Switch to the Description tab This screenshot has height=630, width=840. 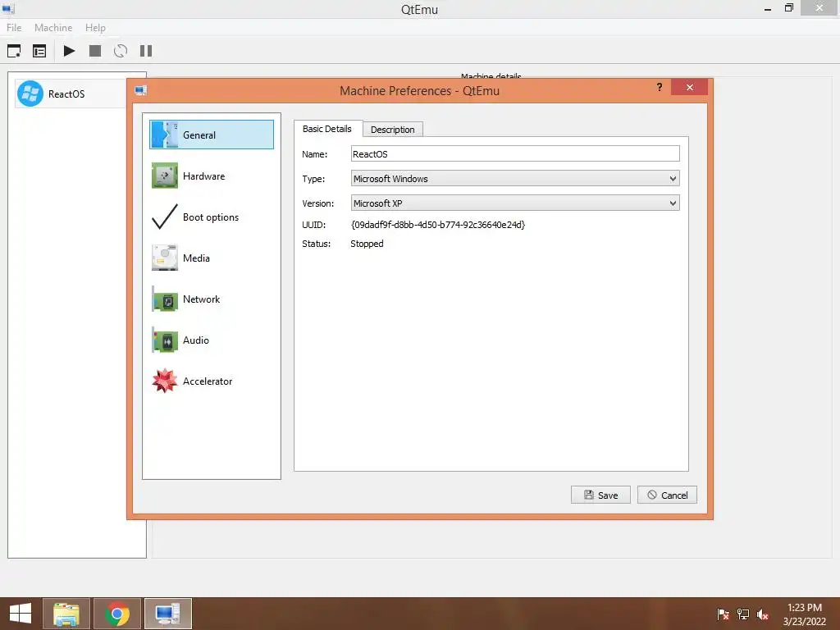point(393,130)
